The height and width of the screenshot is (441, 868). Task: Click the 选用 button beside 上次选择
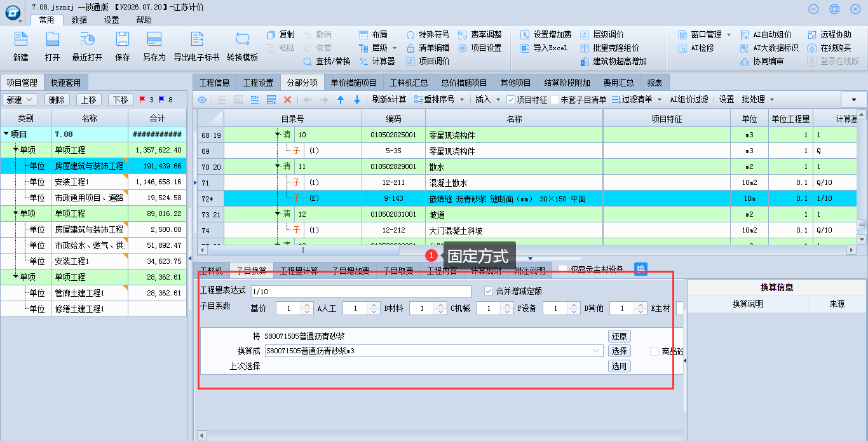click(619, 366)
